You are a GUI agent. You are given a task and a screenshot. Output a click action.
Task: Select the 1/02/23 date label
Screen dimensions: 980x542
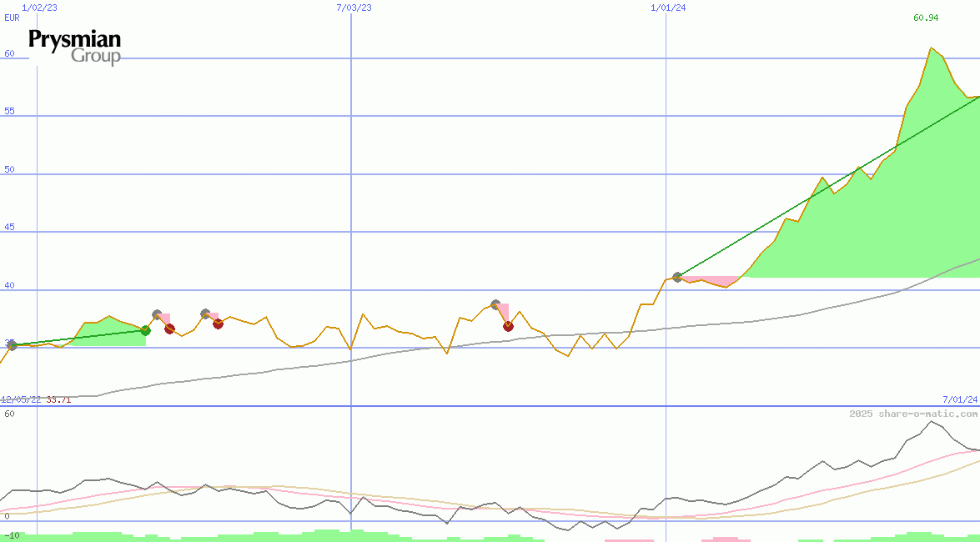pyautogui.click(x=40, y=8)
